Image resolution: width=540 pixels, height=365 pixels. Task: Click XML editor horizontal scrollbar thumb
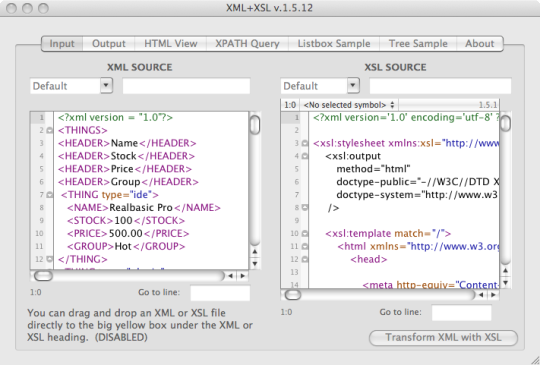(x=43, y=275)
